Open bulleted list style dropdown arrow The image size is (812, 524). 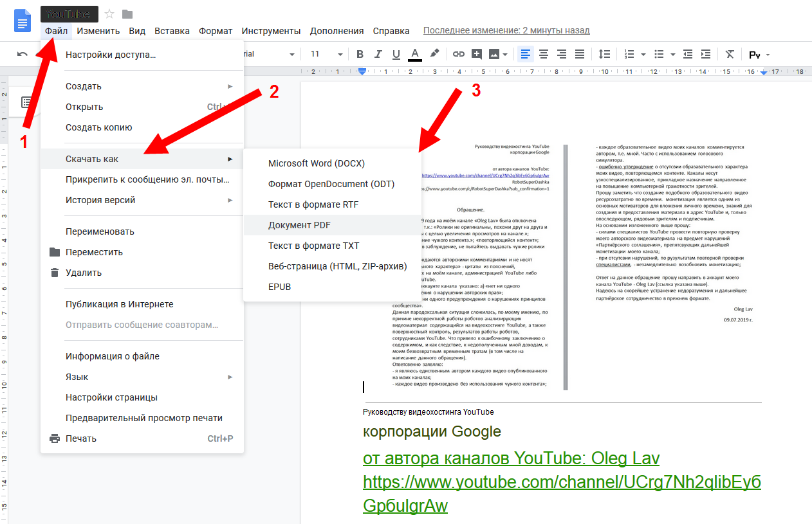[x=673, y=55]
